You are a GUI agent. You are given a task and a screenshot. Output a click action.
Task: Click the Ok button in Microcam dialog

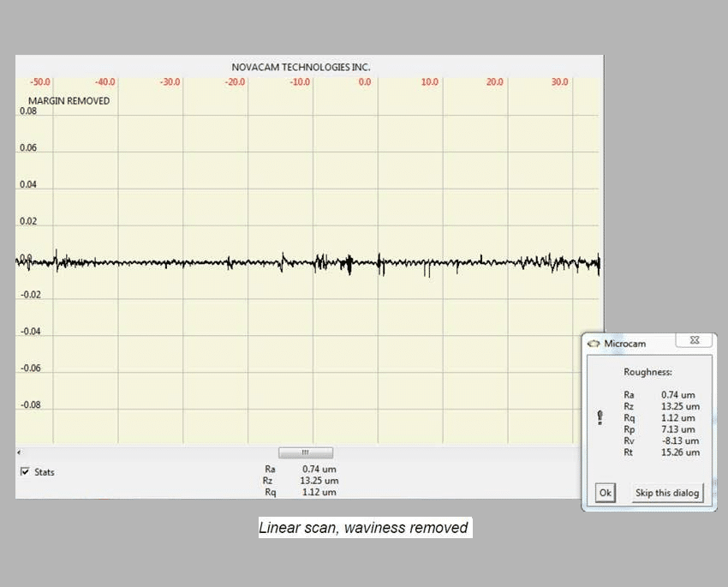[605, 493]
